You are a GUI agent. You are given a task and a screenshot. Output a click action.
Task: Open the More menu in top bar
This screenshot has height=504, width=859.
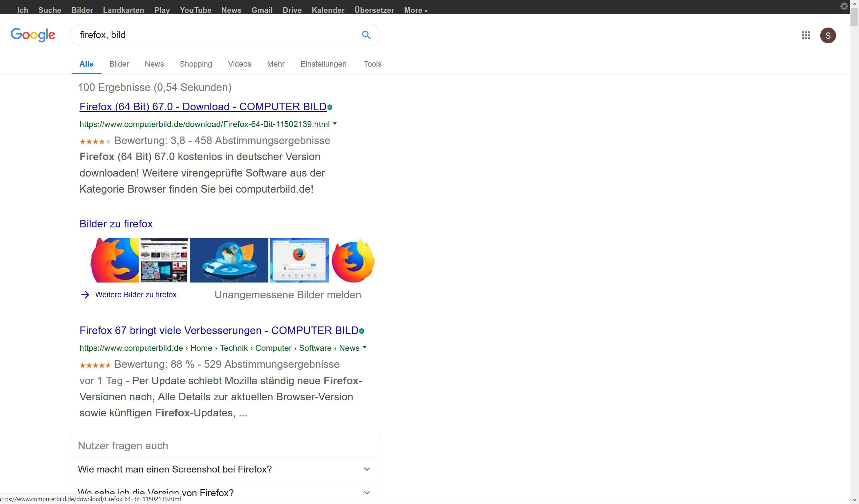(415, 10)
